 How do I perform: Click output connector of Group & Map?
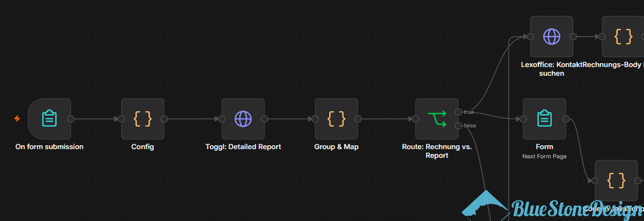coord(358,119)
